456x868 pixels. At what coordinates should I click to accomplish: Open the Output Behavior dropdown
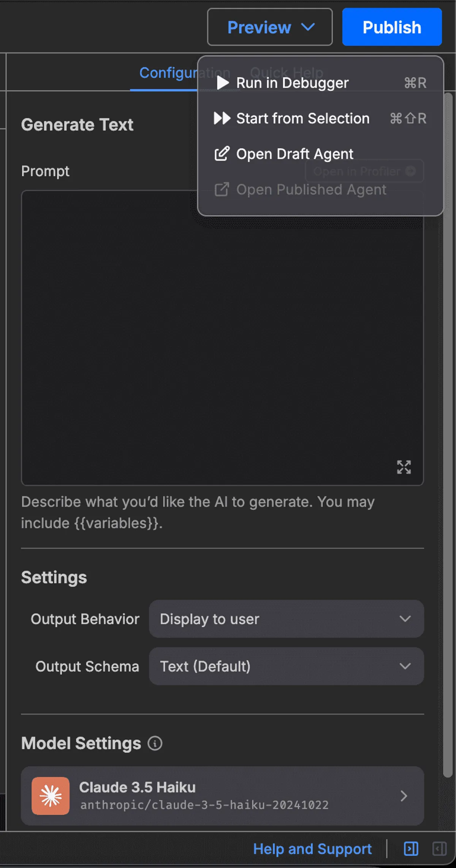[x=286, y=619]
